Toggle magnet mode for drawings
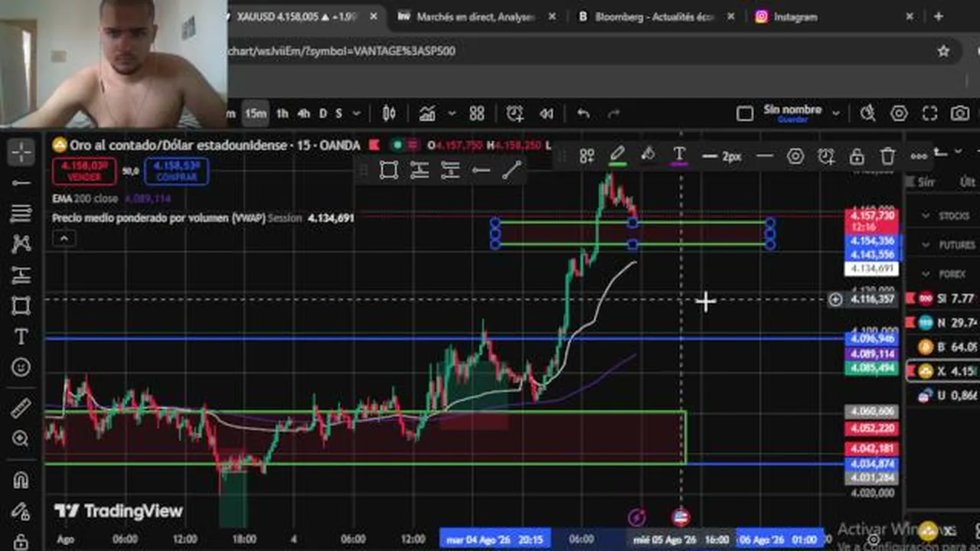The image size is (980, 551). pyautogui.click(x=21, y=480)
